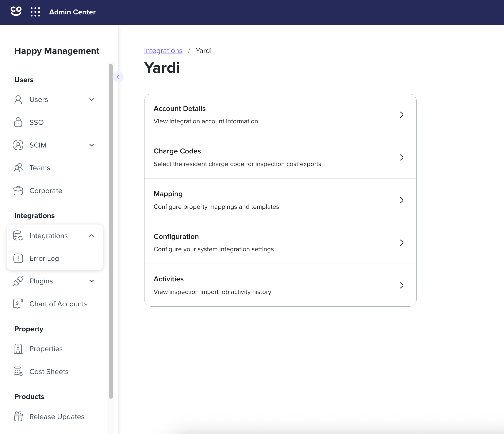Viewport: 504px width, 434px height.
Task: Expand the Plugins submenu chevron
Action: point(92,281)
